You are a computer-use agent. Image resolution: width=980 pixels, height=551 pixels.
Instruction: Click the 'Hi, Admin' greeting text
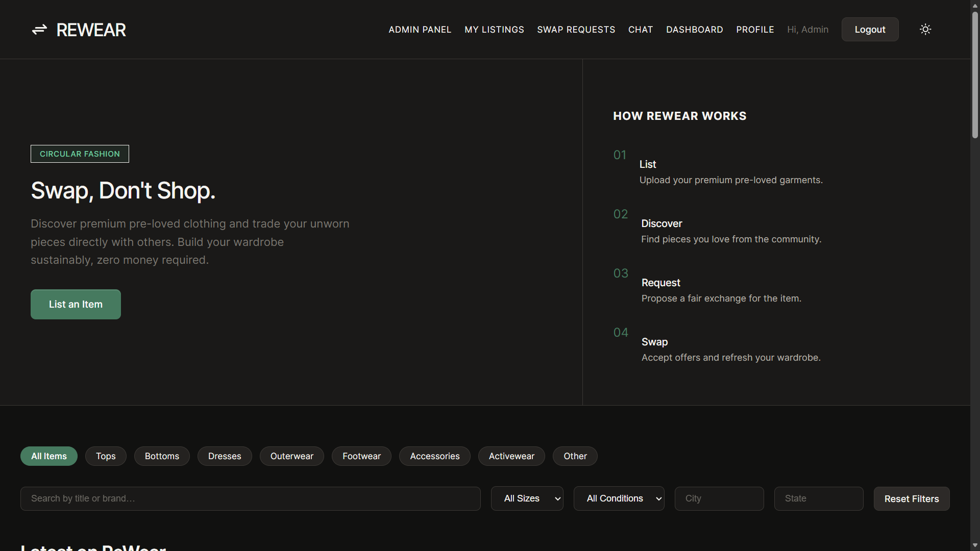(807, 30)
